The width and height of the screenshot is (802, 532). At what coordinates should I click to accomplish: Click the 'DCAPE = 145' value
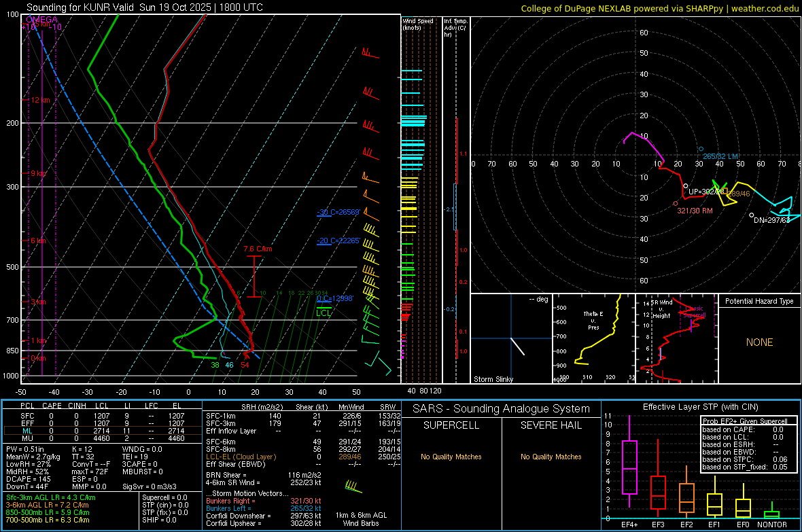pos(29,479)
